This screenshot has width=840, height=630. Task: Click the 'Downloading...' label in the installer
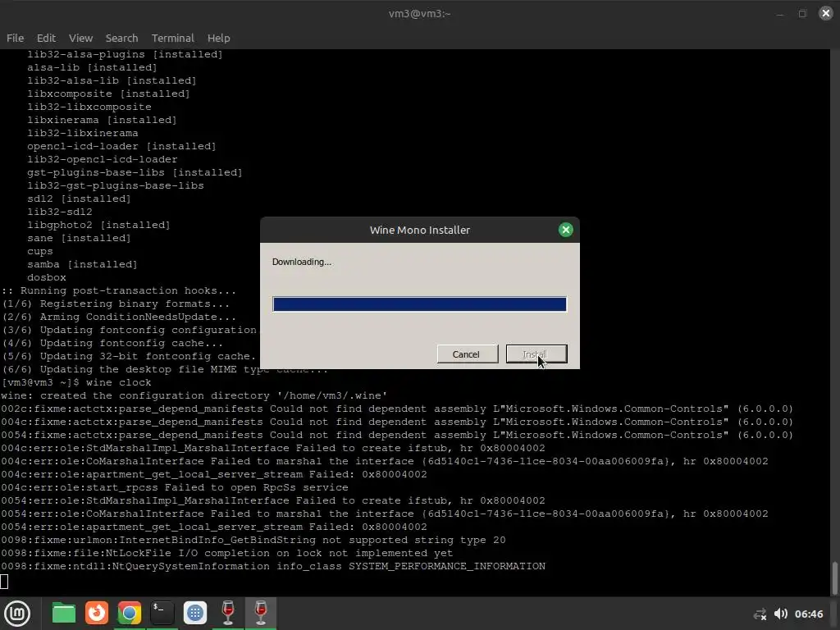302,262
